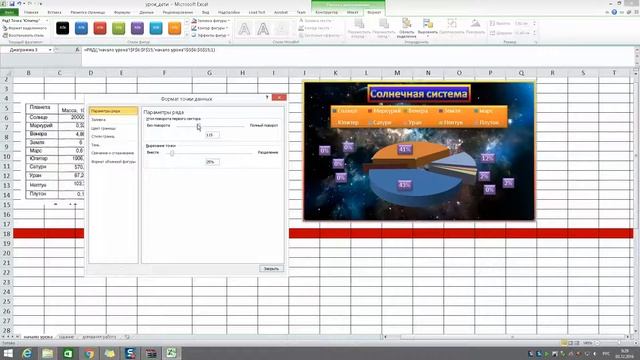Image resolution: width=640 pixels, height=360 pixels.
Task: Open the Эффекты фигур dropdown
Action: coord(211,36)
